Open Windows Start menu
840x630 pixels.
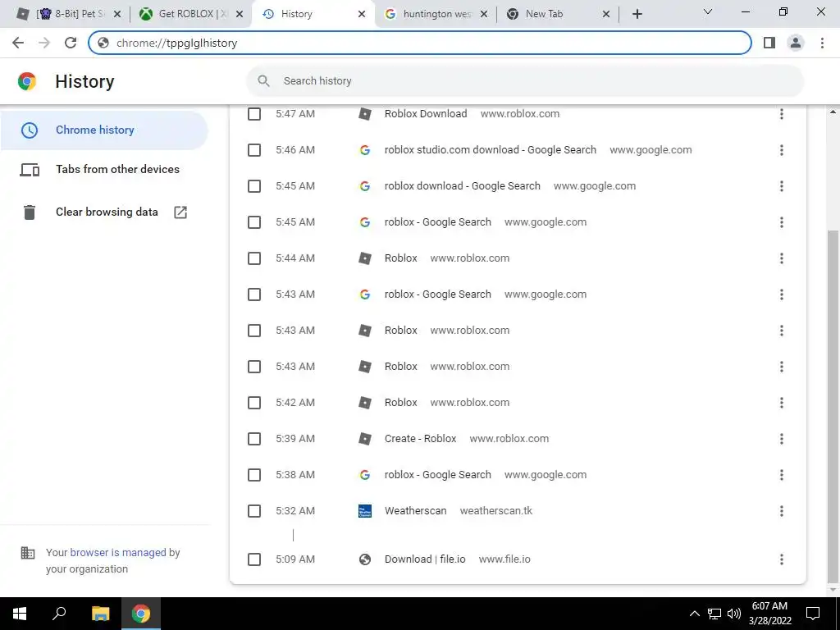[20, 614]
